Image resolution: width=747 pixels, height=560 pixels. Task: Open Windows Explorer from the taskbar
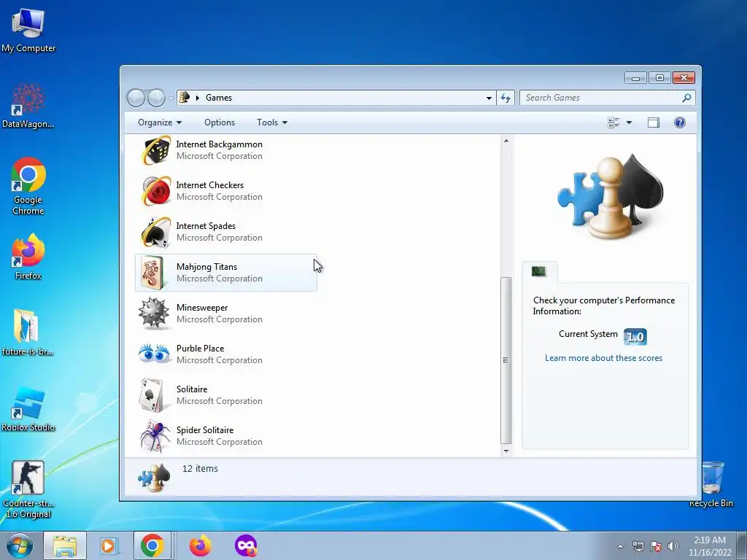65,545
